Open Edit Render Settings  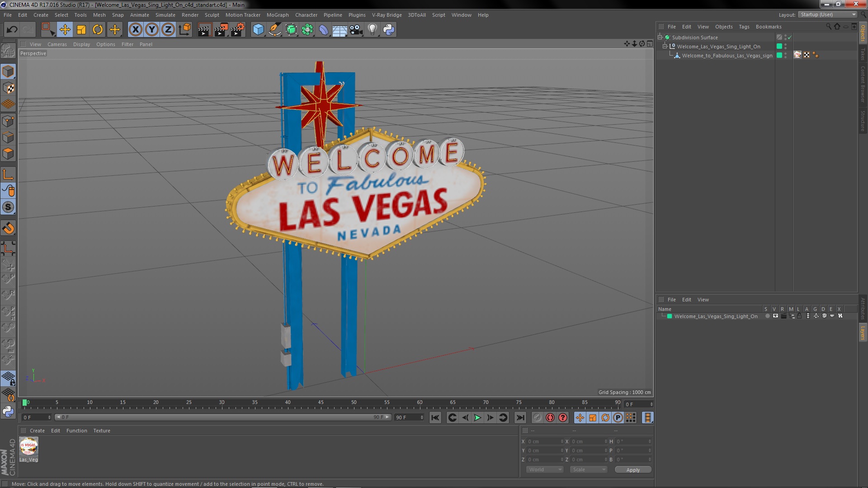(x=238, y=30)
